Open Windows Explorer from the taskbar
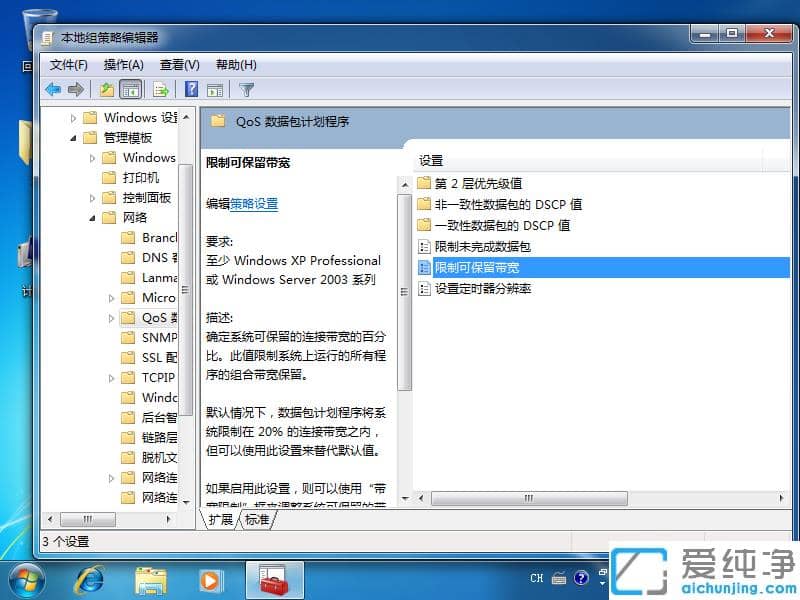Viewport: 800px width, 600px height. coord(150,578)
